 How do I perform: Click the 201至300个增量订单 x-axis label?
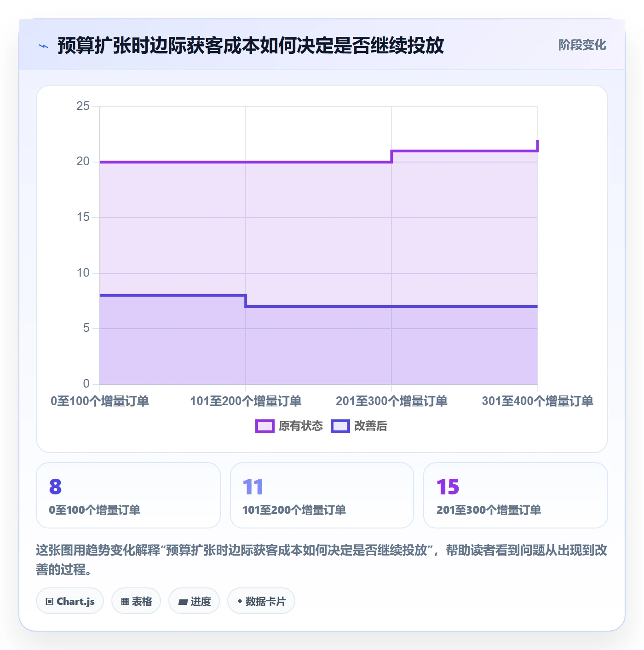(x=391, y=401)
